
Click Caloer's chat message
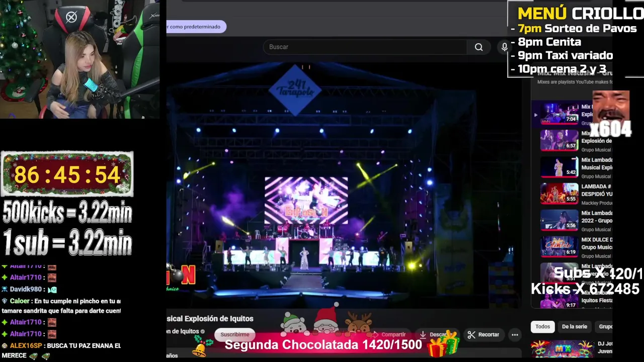click(x=61, y=306)
